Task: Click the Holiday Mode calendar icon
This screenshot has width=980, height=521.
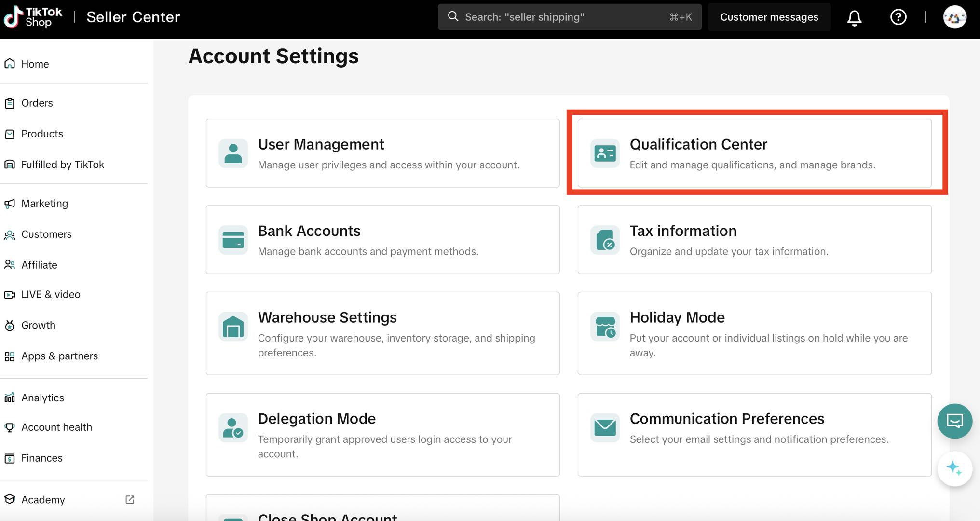Action: (x=605, y=327)
